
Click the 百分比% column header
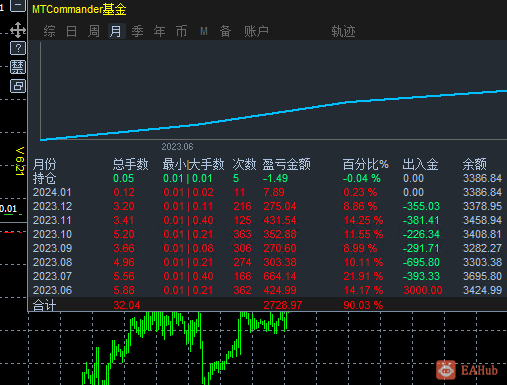(x=366, y=164)
